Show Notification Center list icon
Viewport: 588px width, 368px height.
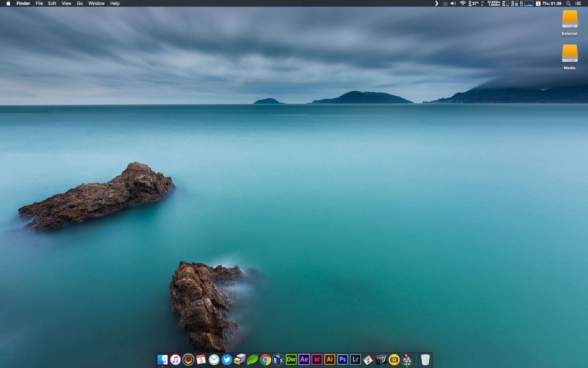point(578,3)
